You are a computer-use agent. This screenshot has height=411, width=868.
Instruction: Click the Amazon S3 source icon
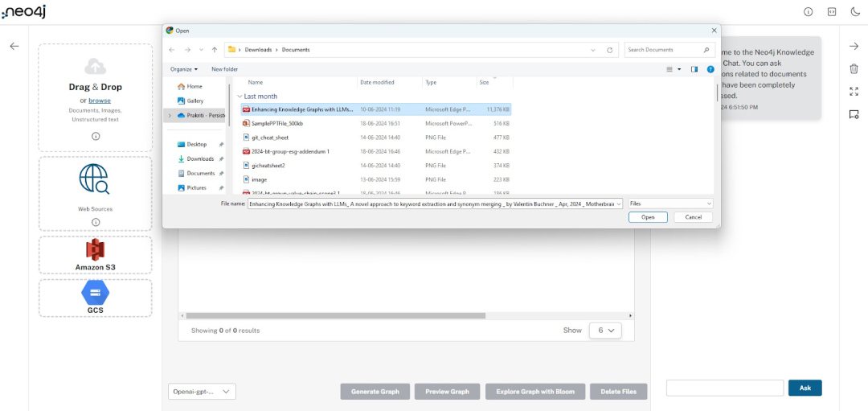(x=95, y=250)
